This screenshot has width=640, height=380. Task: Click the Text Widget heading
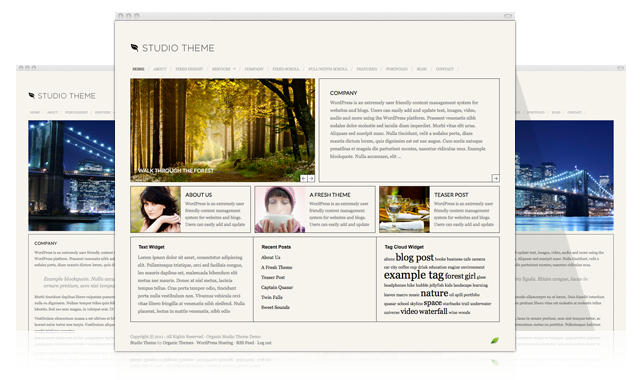(x=151, y=247)
